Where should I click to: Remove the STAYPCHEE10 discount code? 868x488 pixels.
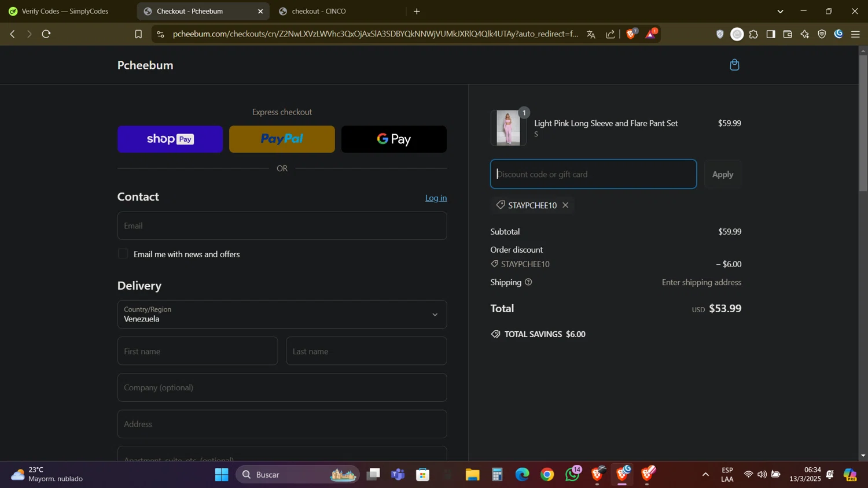coord(565,205)
